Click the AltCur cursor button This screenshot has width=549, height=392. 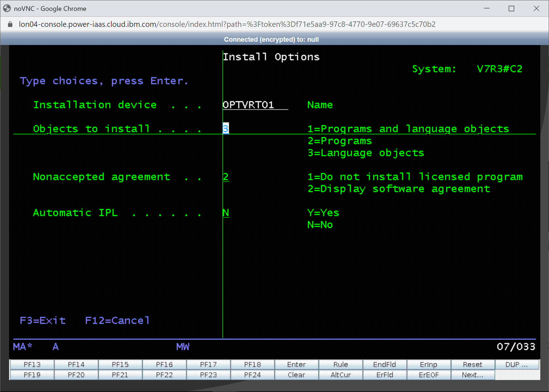pos(341,375)
